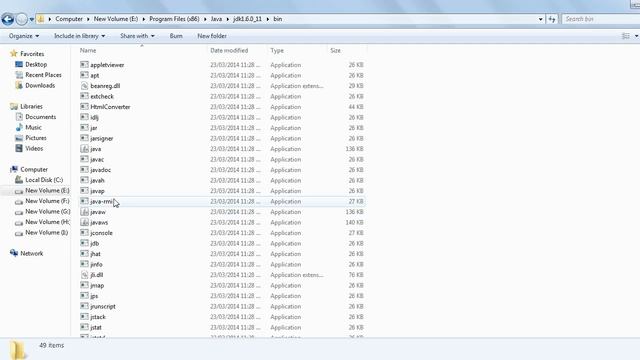Open Include in library dropdown
The image size is (640, 360).
tap(80, 36)
